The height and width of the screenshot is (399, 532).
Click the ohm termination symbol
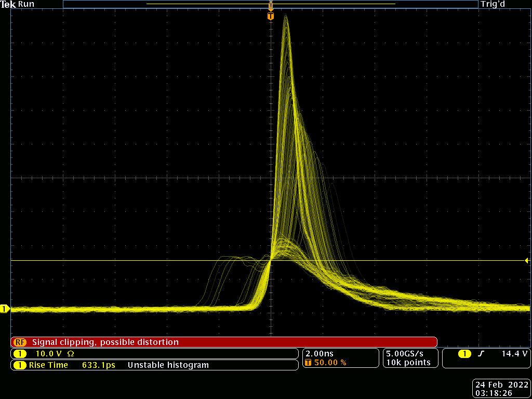click(x=71, y=354)
